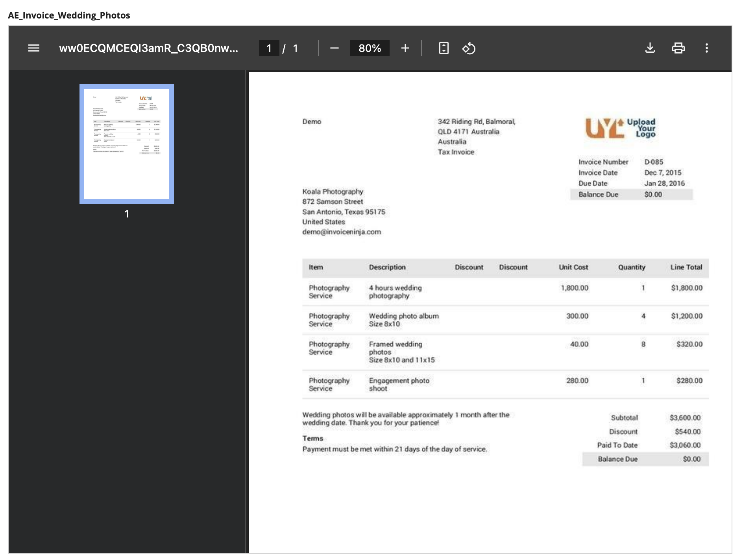Click the AE_Invoice_Wedding_Photos title

point(69,15)
